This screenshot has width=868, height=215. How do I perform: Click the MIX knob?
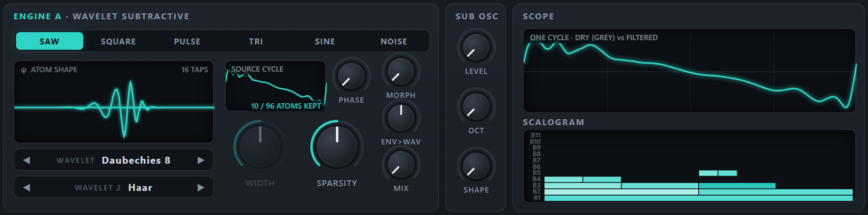coord(401,164)
